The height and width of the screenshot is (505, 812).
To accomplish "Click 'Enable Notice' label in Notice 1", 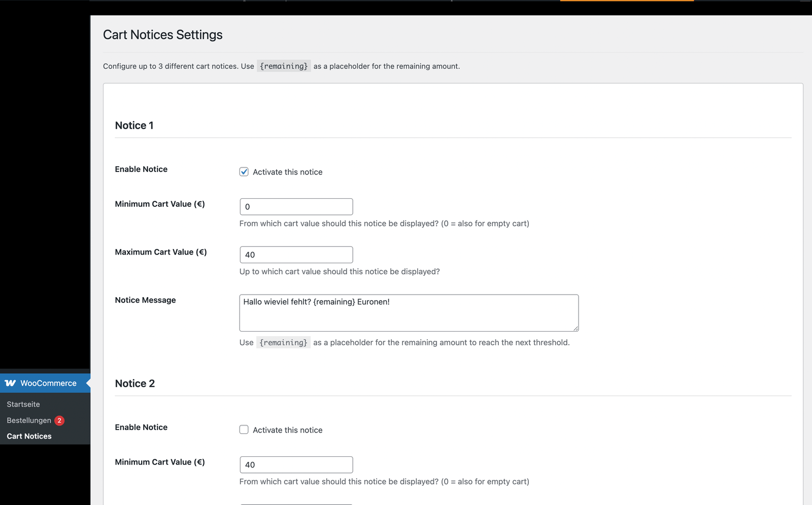I will pos(141,169).
